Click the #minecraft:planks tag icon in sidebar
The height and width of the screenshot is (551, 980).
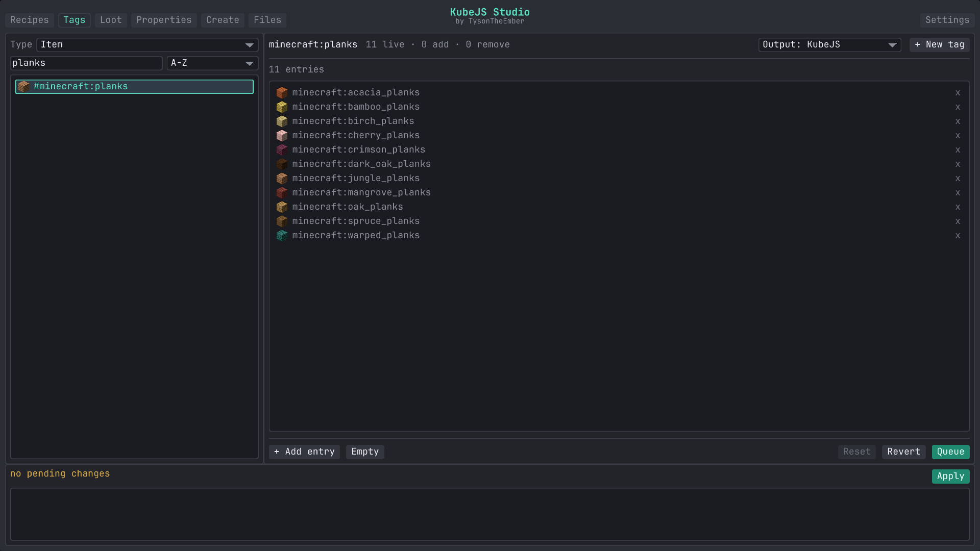pos(23,86)
